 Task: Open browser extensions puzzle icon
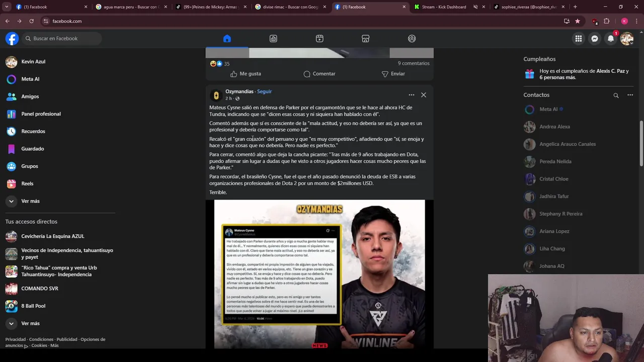(x=606, y=21)
